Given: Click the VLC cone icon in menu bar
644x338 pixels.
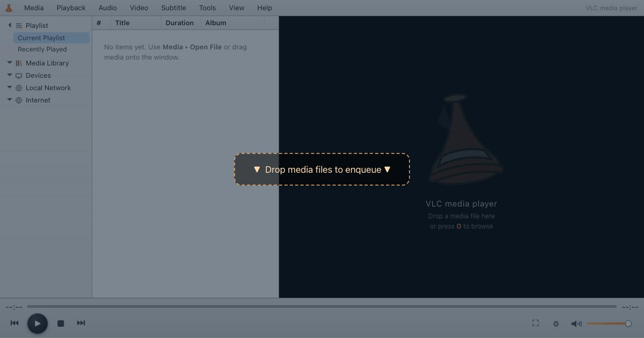Looking at the screenshot, I should (9, 8).
